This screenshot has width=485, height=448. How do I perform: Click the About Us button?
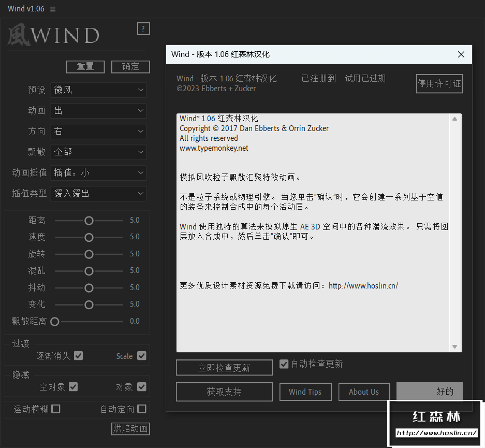(364, 392)
